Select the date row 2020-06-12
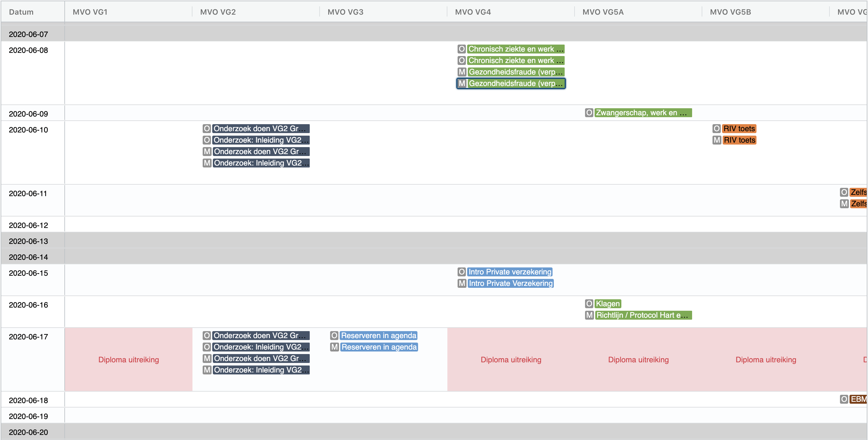 coord(434,224)
